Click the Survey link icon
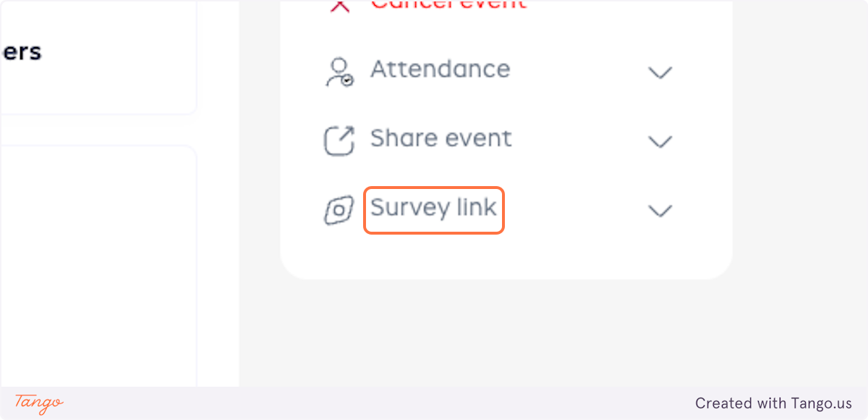 point(339,210)
